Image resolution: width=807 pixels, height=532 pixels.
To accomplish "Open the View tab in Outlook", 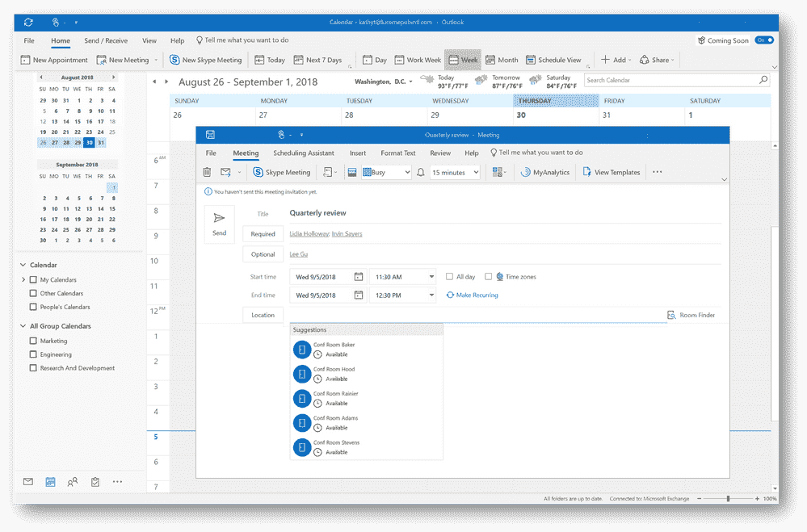I will pyautogui.click(x=149, y=40).
